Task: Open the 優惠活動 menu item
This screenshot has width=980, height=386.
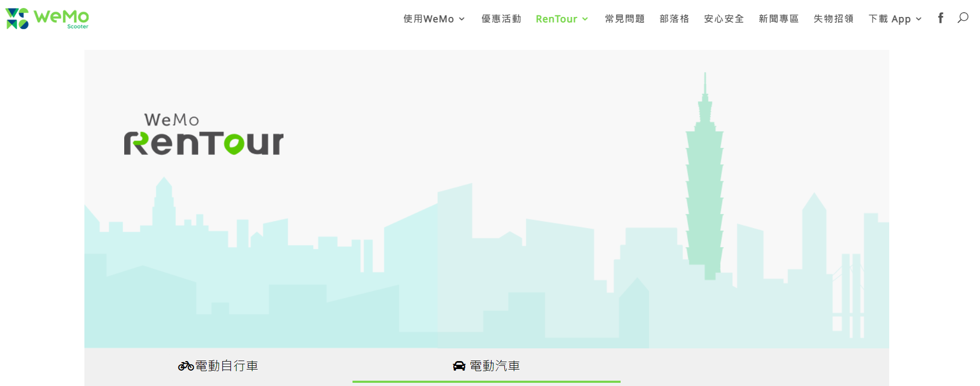Action: [501, 19]
